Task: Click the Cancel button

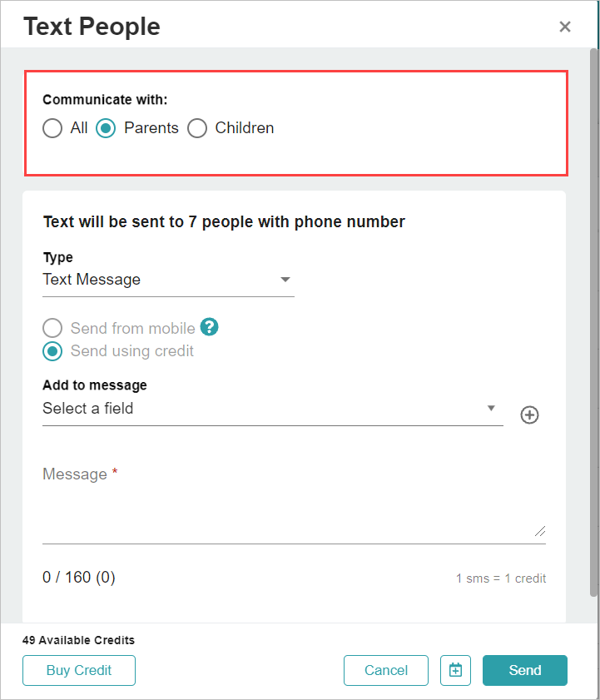Action: pyautogui.click(x=386, y=670)
